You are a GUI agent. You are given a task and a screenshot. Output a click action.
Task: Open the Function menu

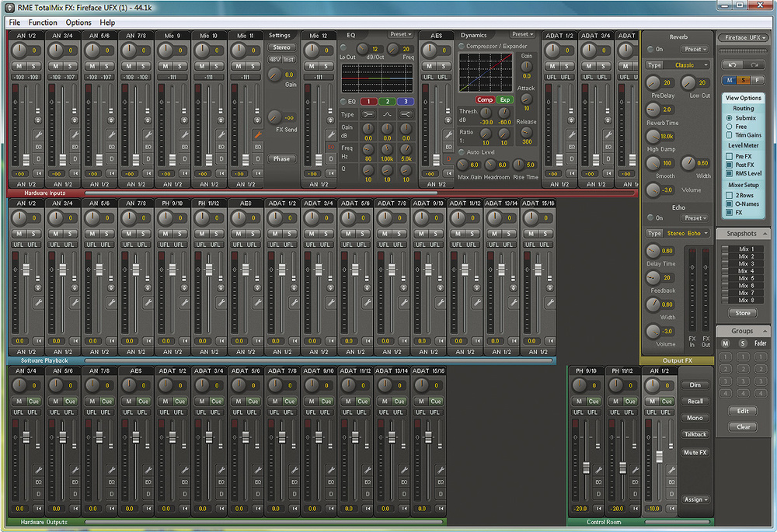[x=44, y=23]
